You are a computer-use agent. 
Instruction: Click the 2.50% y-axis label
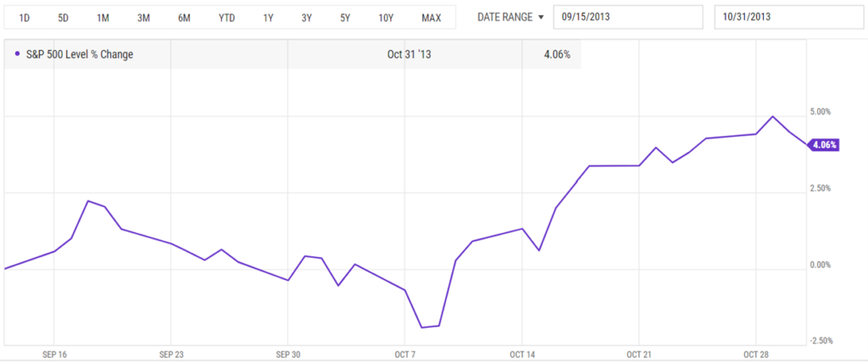821,187
